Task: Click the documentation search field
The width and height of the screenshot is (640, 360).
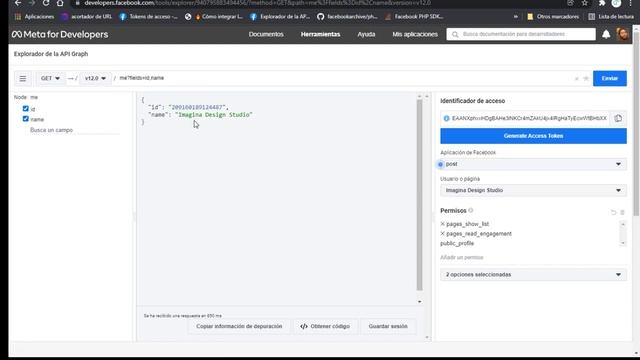Action: pyautogui.click(x=521, y=34)
